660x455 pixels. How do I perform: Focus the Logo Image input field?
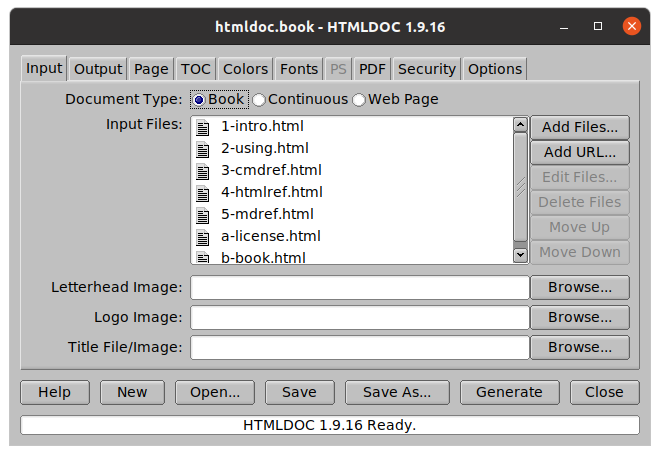[360, 317]
